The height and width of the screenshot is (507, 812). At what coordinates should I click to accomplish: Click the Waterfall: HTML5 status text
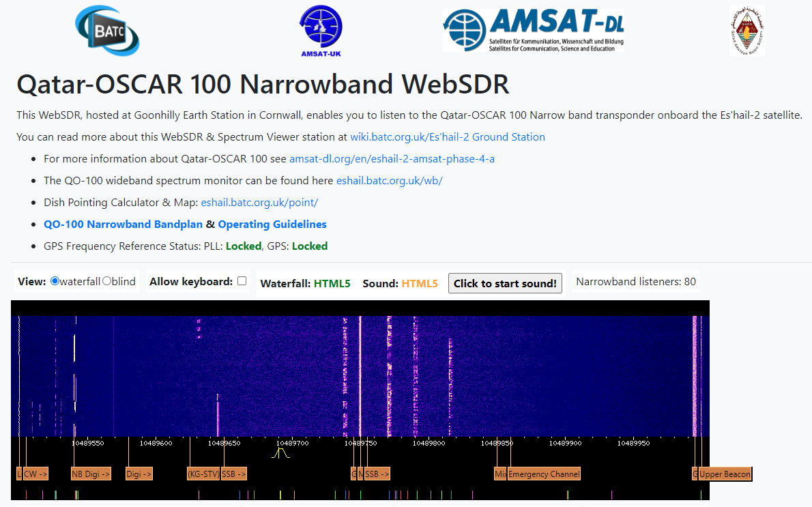305,283
